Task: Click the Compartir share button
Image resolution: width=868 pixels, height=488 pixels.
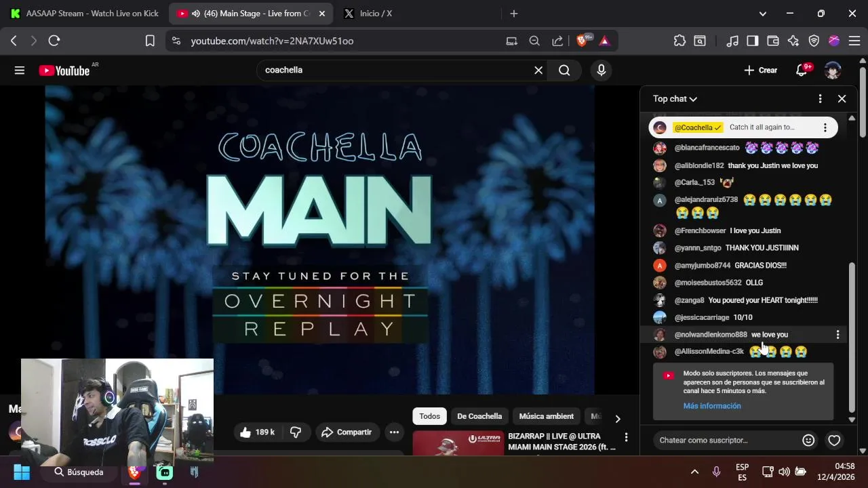Action: point(347,432)
